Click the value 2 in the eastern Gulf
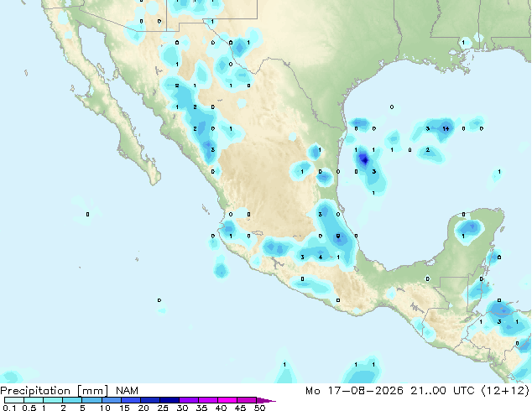Viewport: 532px width, 411px height. 428,150
